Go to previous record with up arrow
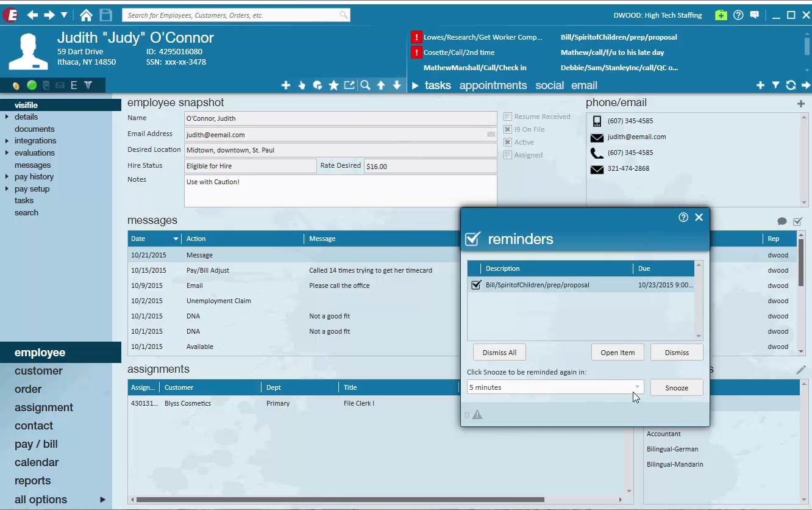 coord(381,85)
